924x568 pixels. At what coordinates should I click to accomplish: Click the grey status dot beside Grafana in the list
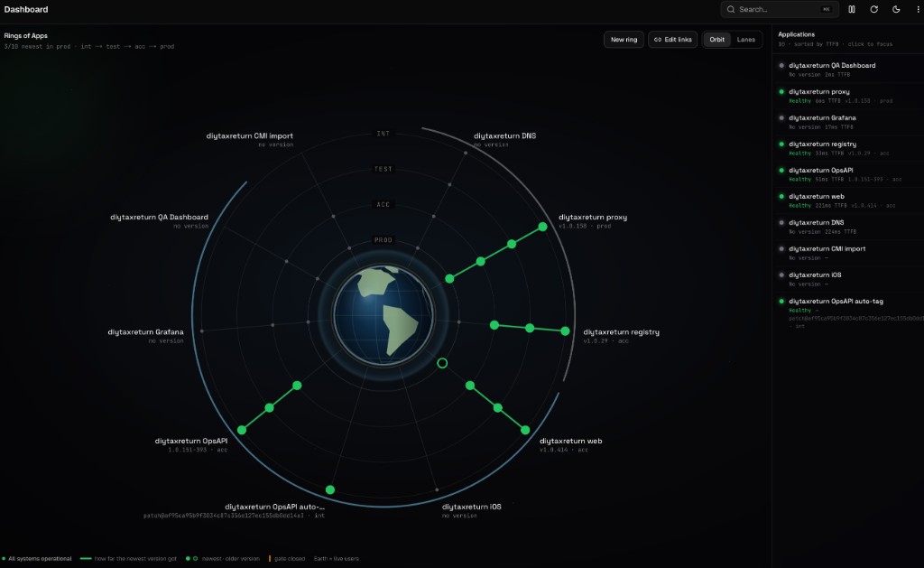(x=781, y=118)
